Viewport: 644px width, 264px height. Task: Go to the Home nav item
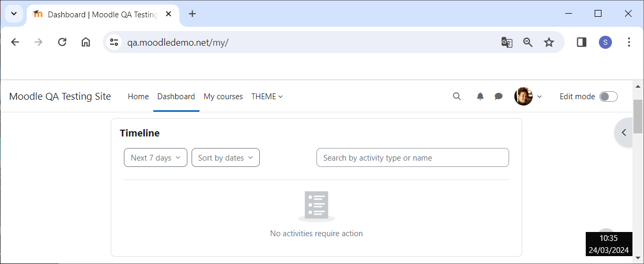point(138,97)
